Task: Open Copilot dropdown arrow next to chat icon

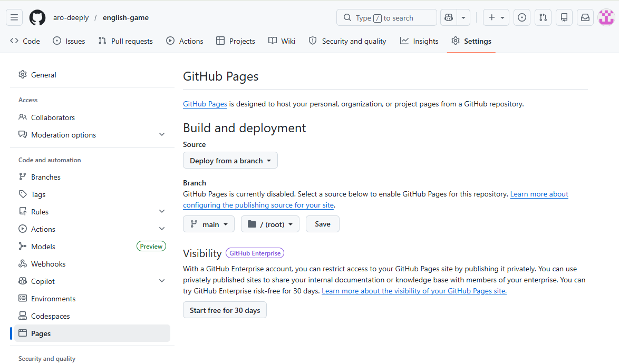Action: coord(463,17)
